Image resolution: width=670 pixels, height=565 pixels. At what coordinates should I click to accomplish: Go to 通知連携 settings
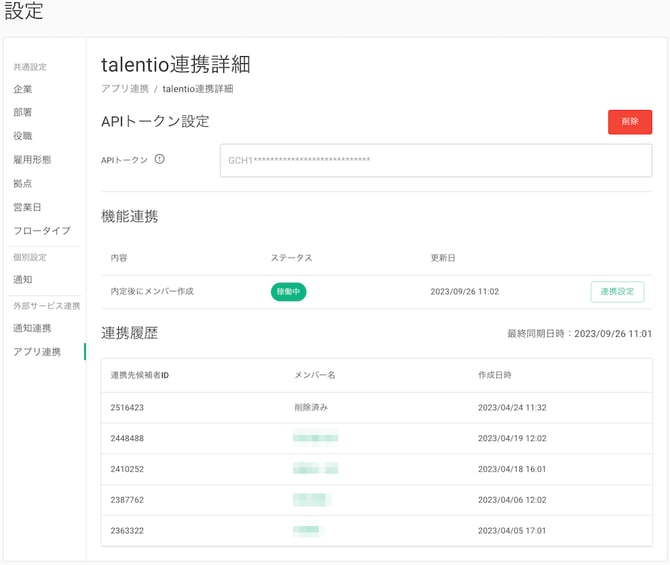(x=32, y=328)
